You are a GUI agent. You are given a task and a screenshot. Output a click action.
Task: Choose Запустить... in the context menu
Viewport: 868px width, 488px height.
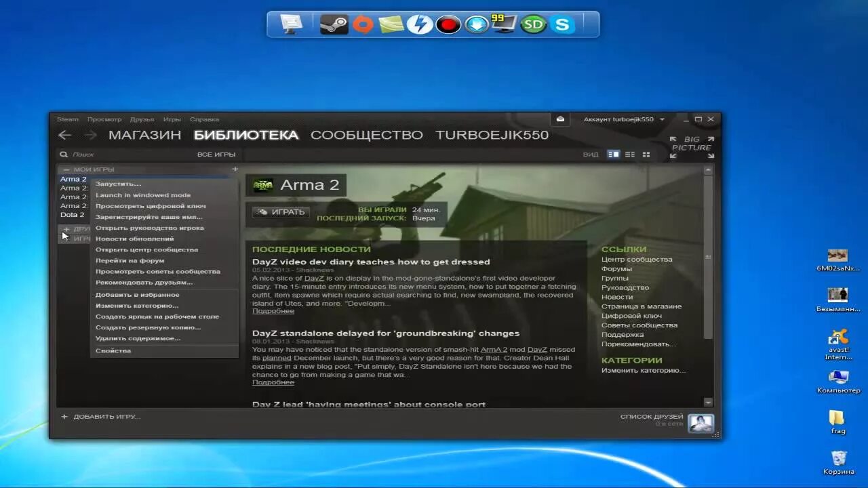pos(165,184)
